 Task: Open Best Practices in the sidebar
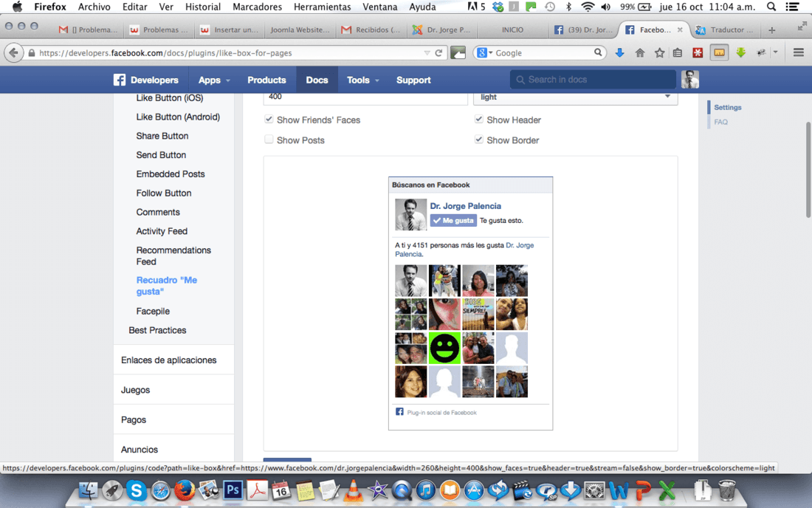[x=157, y=330]
